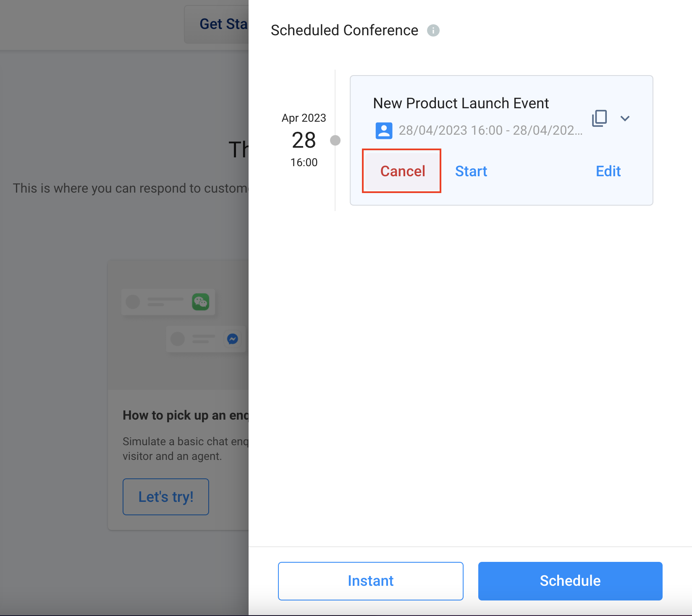Click the 'How to pick up an enq' heading
The height and width of the screenshot is (616, 692).
[186, 415]
